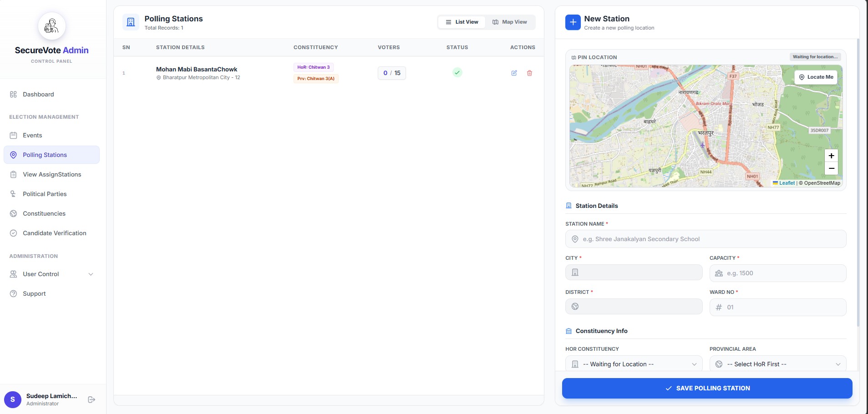Switch to List View

coord(462,22)
